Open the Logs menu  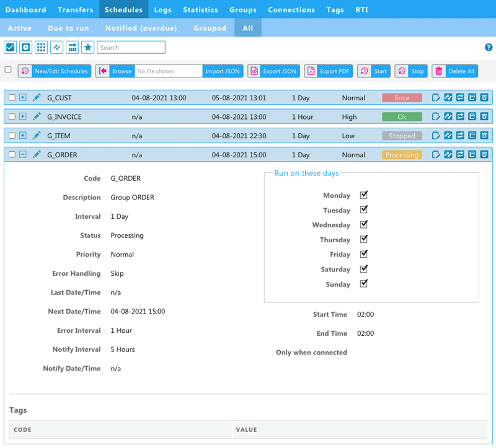(x=163, y=9)
